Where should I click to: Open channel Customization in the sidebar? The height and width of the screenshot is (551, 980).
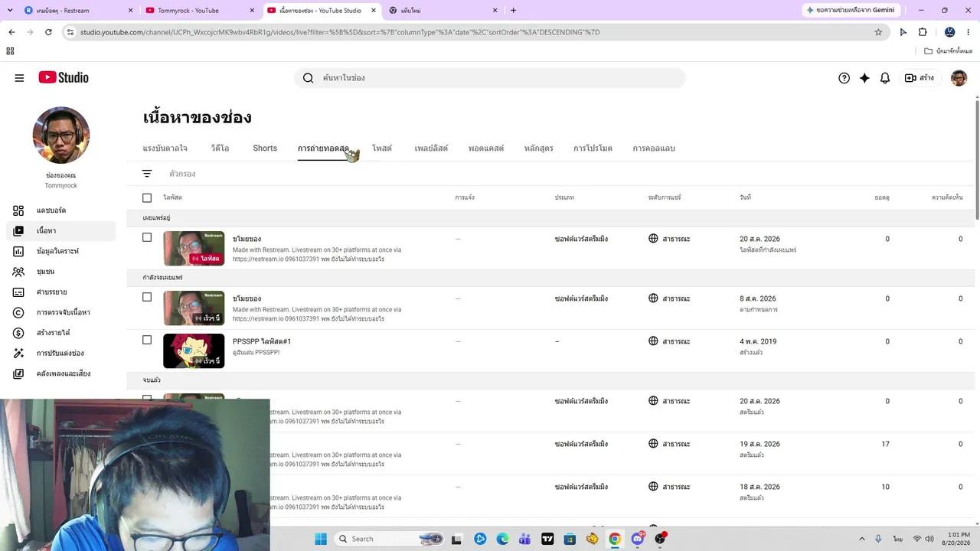[61, 354]
